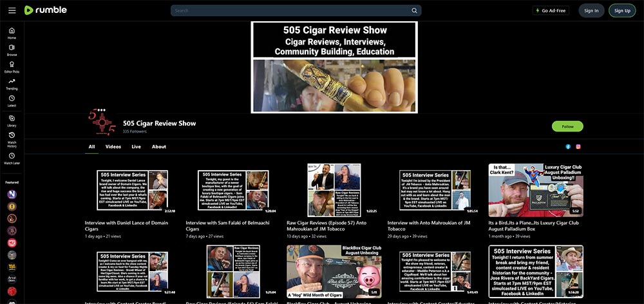Open the featured channel with yellow exclamation mark
Image resolution: width=644 pixels, height=304 pixels.
pos(12,206)
